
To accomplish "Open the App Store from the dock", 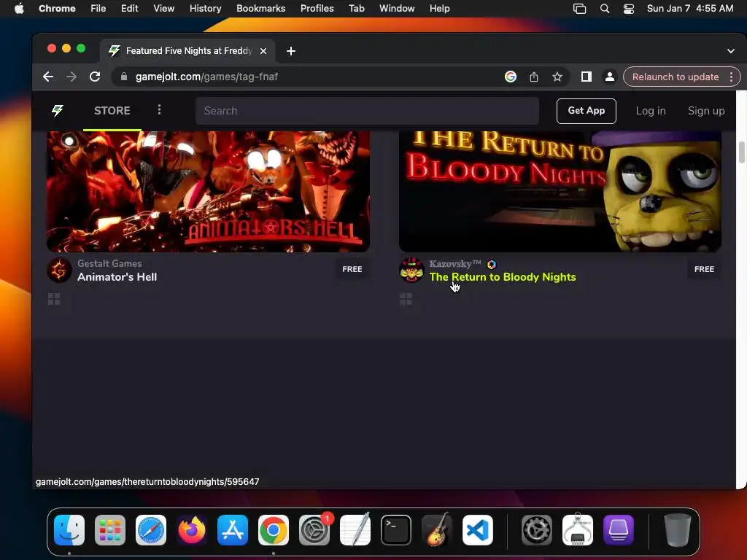I will pyautogui.click(x=233, y=529).
